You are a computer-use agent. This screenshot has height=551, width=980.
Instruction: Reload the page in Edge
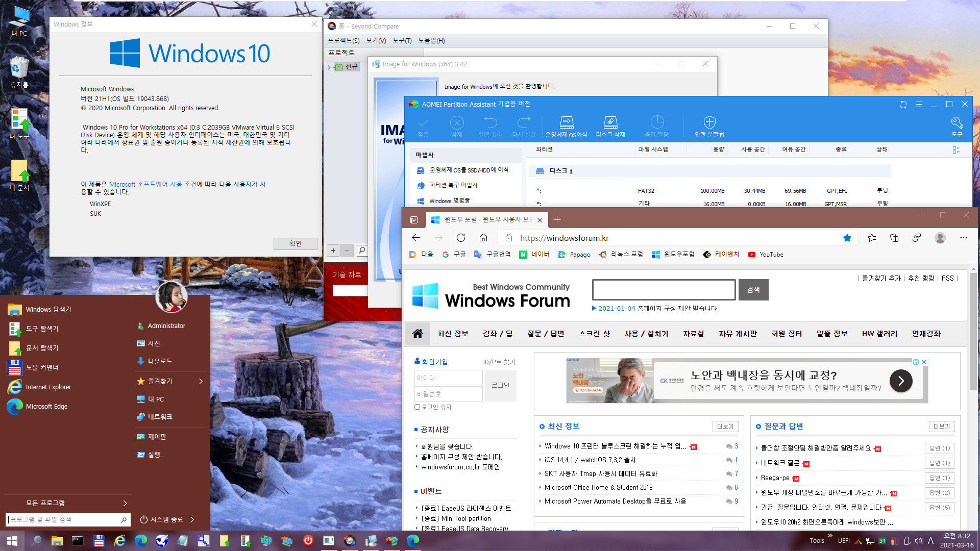click(461, 238)
